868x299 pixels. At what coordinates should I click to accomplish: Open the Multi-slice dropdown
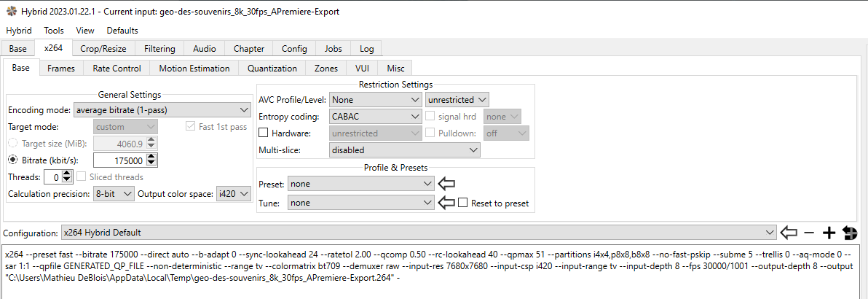pyautogui.click(x=404, y=150)
